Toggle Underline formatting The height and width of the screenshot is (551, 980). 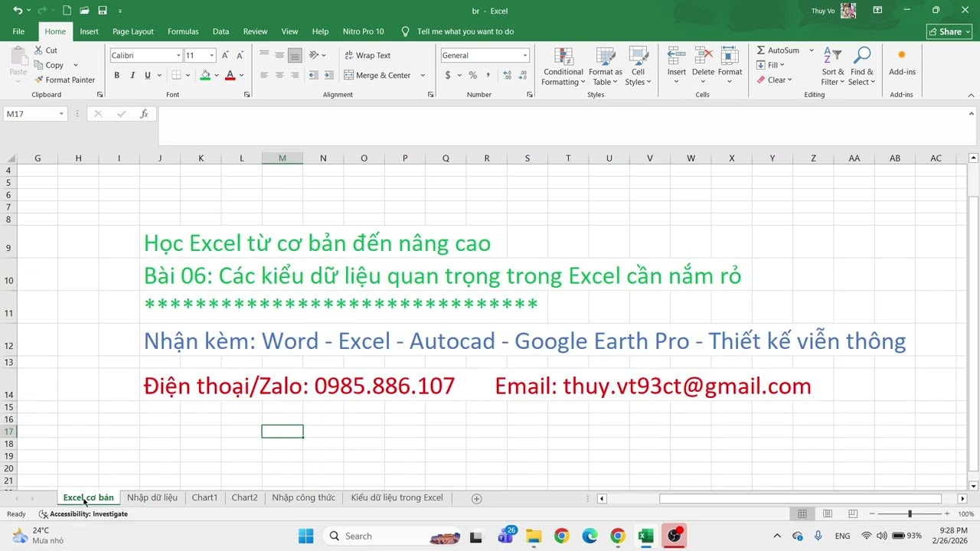[x=148, y=75]
